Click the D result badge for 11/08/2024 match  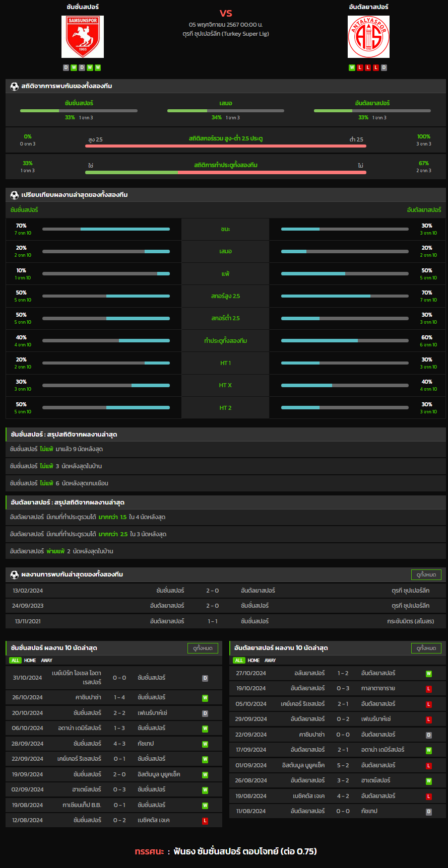(x=429, y=812)
